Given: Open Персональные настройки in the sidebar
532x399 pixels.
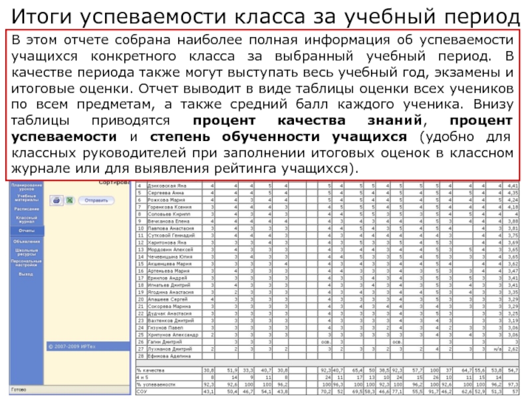Looking at the screenshot, I should click(x=27, y=263).
